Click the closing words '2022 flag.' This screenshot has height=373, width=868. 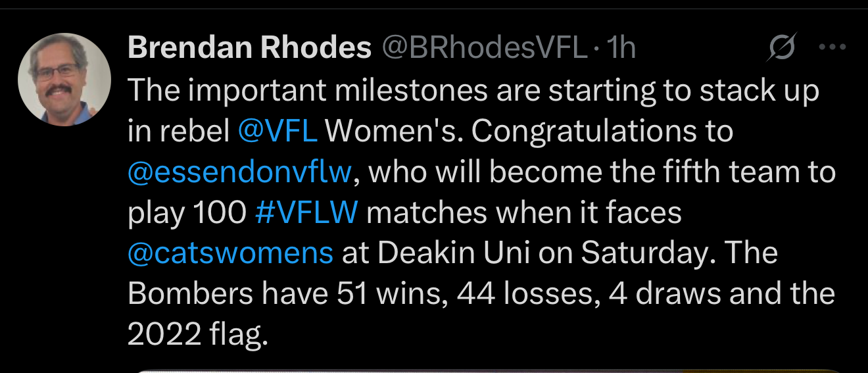coord(198,336)
